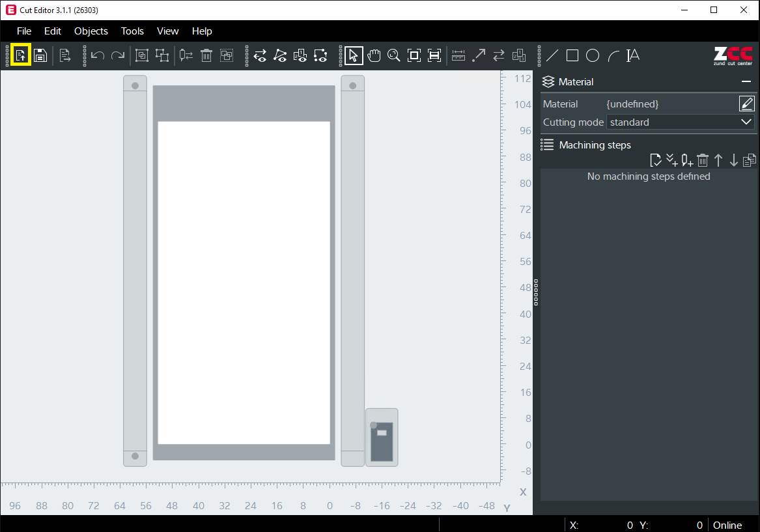Collapse the Material panel
This screenshot has height=532, width=760.
(746, 81)
